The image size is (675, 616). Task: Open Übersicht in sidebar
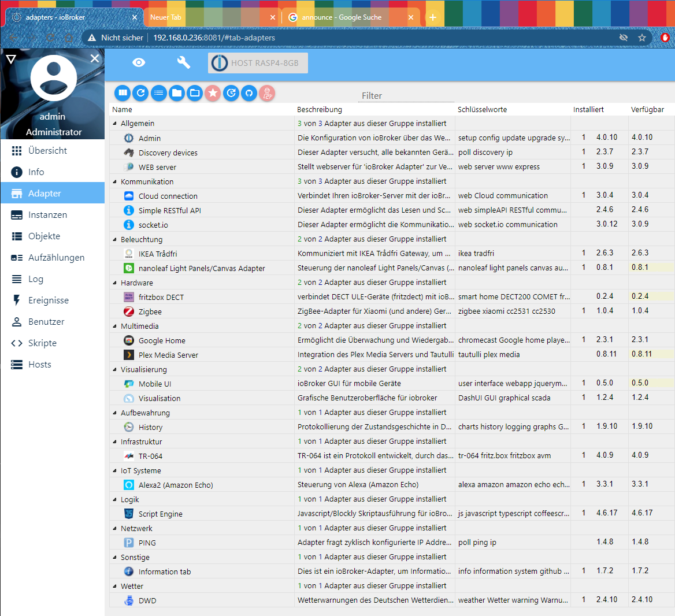coord(53,151)
